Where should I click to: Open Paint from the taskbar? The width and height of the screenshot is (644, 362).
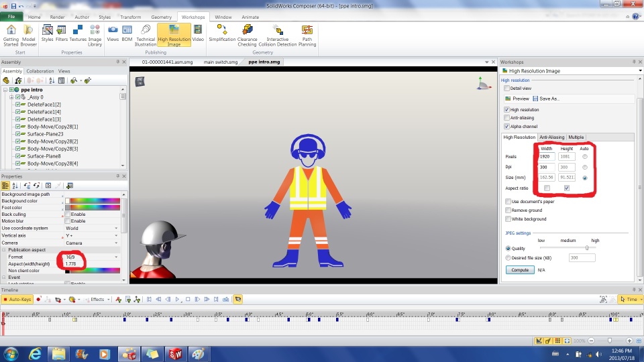click(x=199, y=354)
